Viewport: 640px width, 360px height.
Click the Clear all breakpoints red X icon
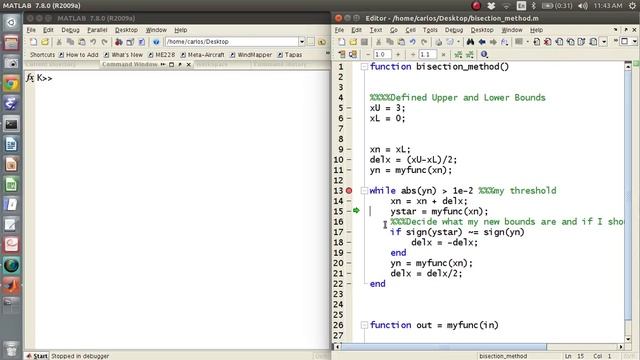[548, 42]
